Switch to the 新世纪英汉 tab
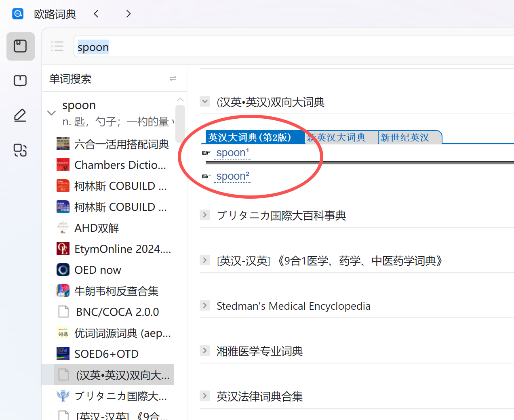 (406, 137)
